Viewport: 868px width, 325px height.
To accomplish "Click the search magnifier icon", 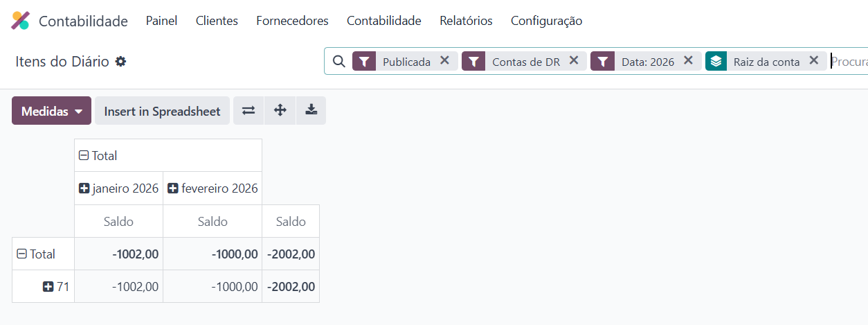I will [338, 62].
